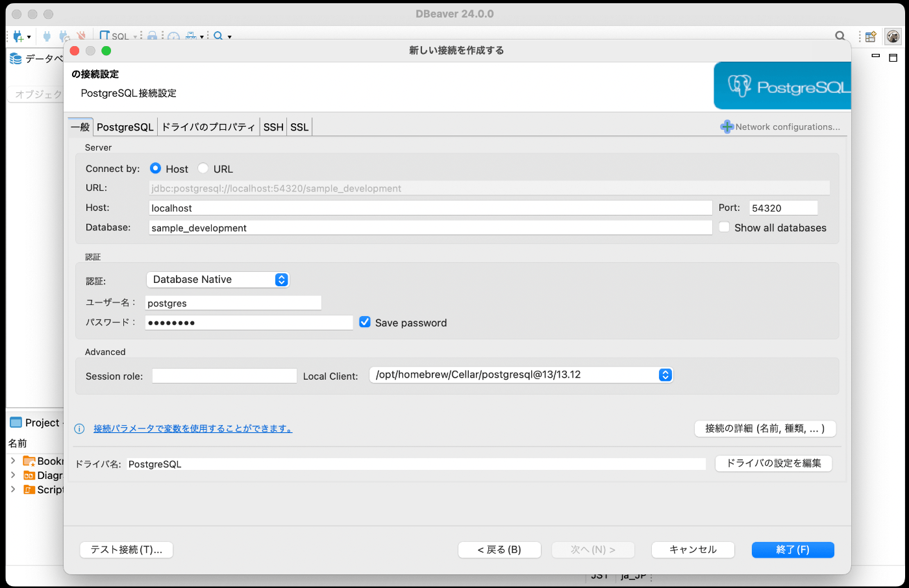Open the connection parameter variables link
This screenshot has height=588, width=909.
[193, 428]
